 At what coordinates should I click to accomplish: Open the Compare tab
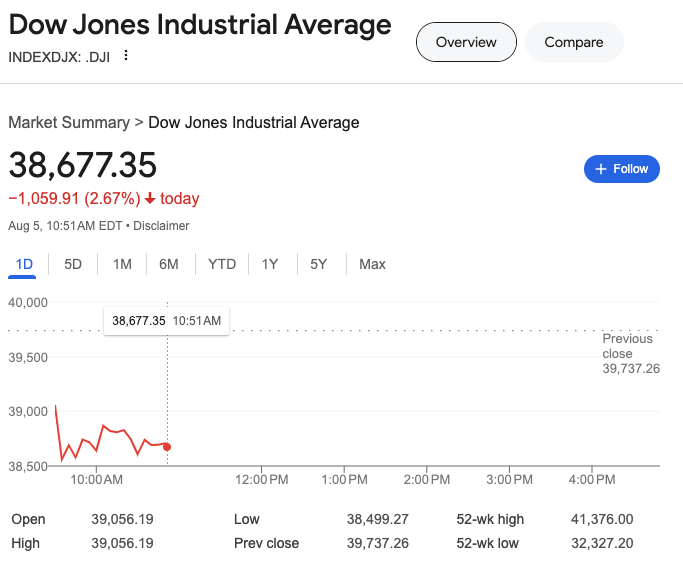coord(574,42)
